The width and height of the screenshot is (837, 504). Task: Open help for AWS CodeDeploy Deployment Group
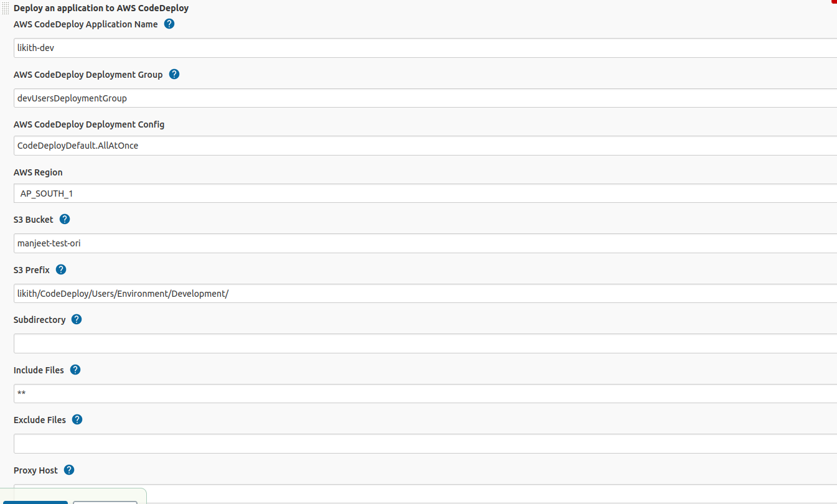coord(174,73)
